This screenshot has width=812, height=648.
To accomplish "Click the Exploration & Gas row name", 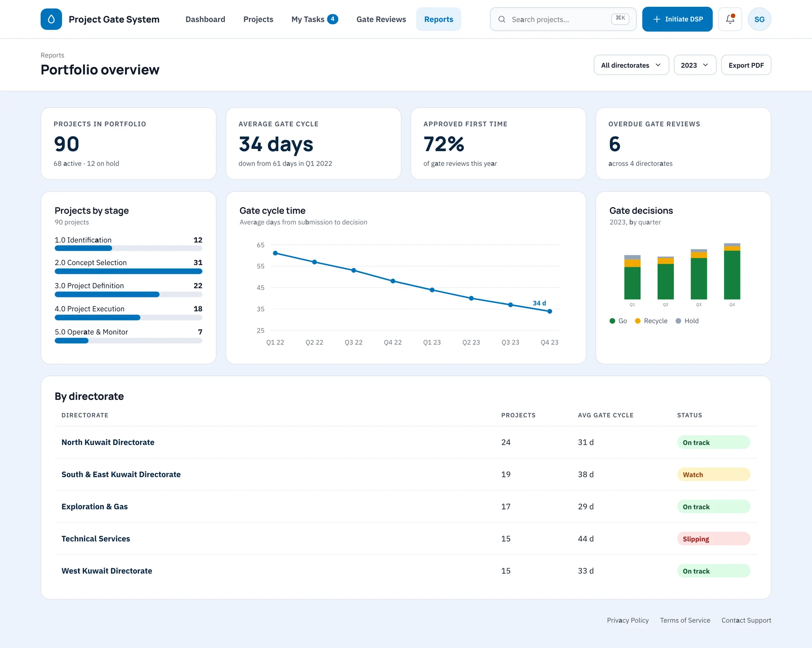I will tap(94, 507).
